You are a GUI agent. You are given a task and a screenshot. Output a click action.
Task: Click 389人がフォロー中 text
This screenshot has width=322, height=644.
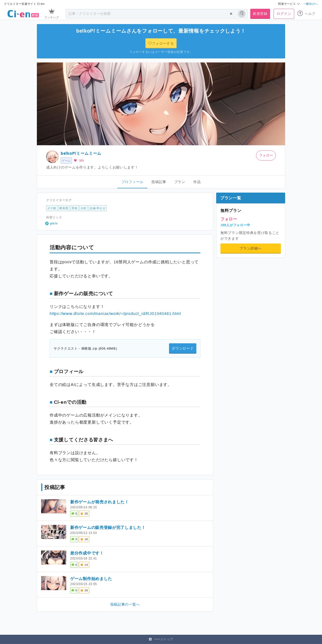coord(235,225)
